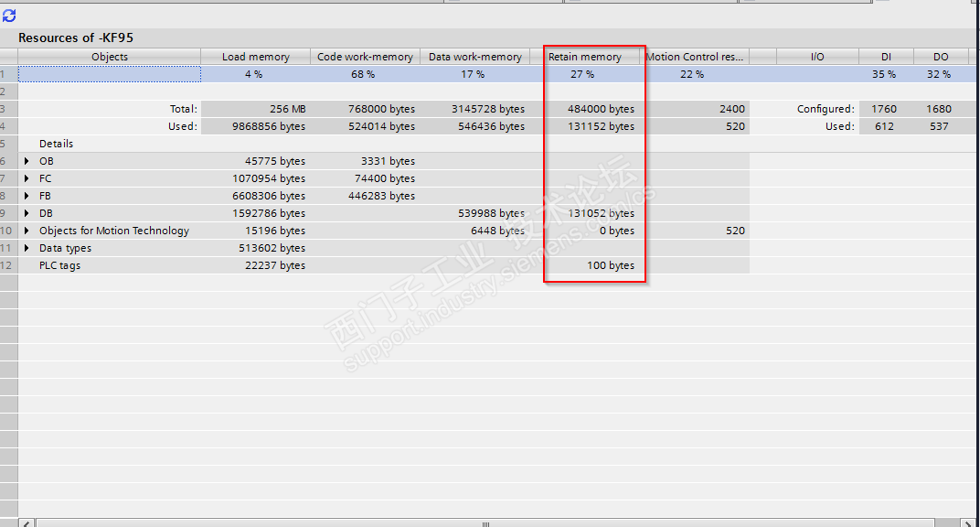Click the 539988 bytes DB data cell
The image size is (980, 527).
(x=475, y=213)
